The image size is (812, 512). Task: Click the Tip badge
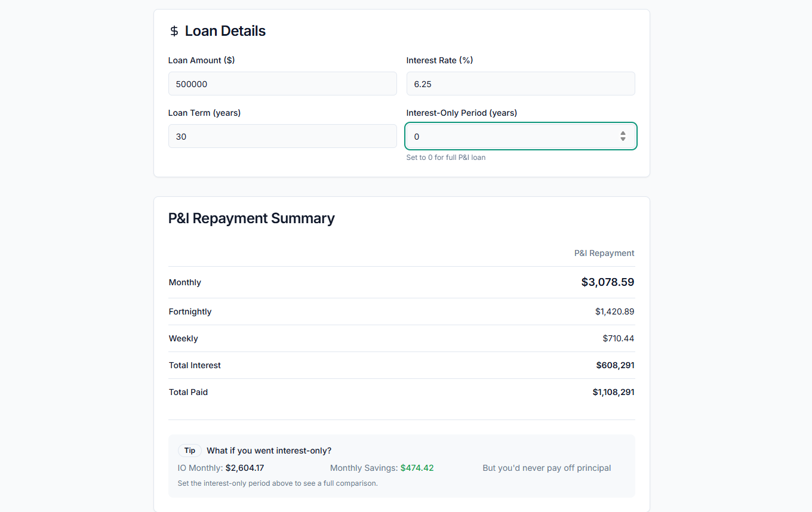click(189, 451)
